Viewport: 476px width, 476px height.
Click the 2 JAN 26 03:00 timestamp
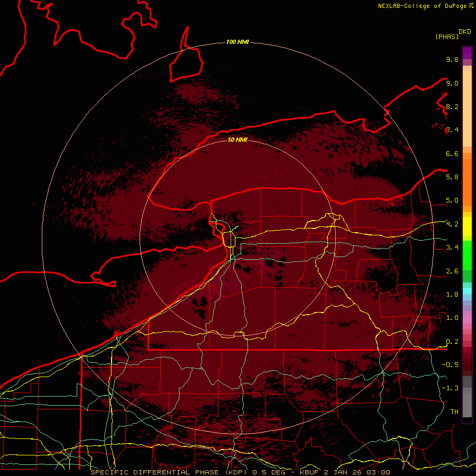[357, 472]
